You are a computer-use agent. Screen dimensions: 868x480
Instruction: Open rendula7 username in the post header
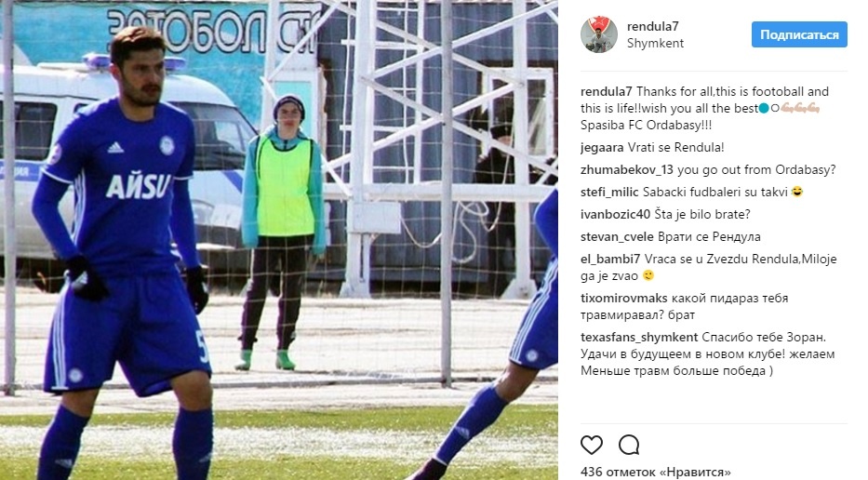coord(652,26)
